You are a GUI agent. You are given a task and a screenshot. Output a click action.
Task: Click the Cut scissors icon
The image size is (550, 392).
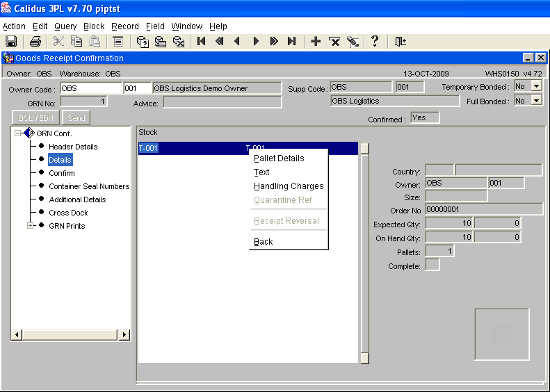pos(58,42)
